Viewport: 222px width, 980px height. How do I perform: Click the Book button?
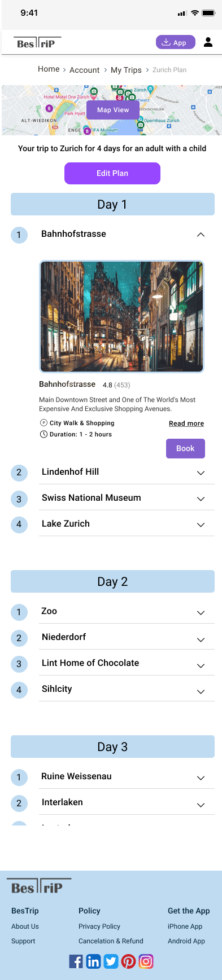coord(185,448)
